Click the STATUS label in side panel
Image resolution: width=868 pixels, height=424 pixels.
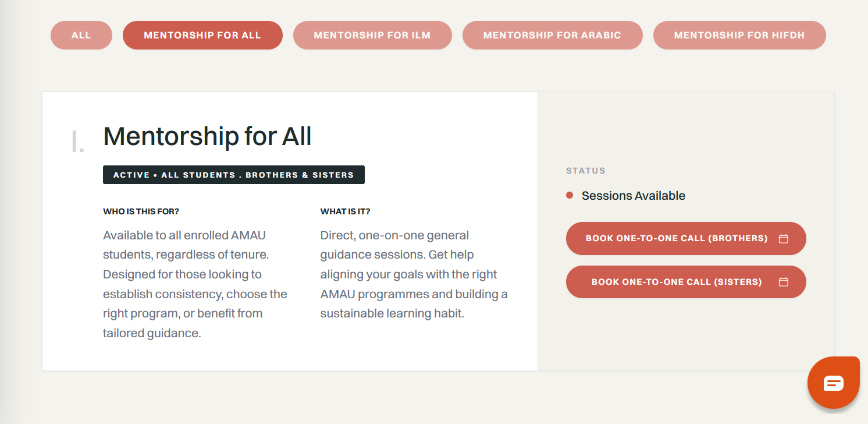585,171
